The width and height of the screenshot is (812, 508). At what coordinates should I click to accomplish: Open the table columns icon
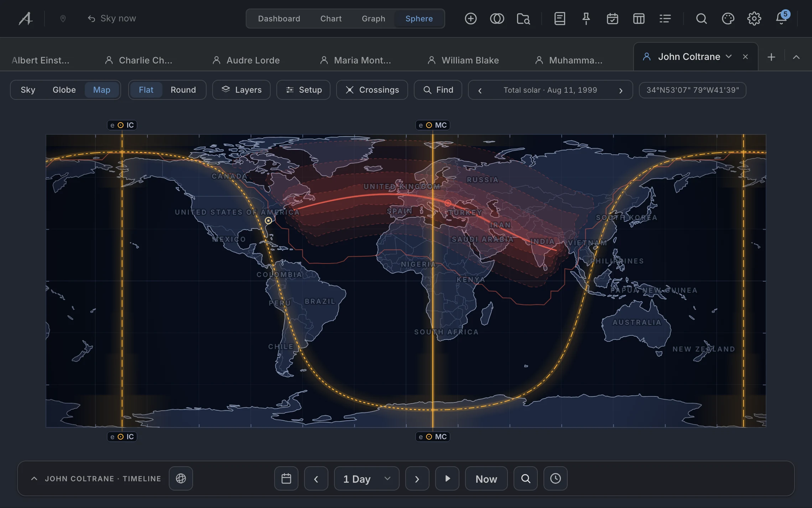pyautogui.click(x=639, y=19)
